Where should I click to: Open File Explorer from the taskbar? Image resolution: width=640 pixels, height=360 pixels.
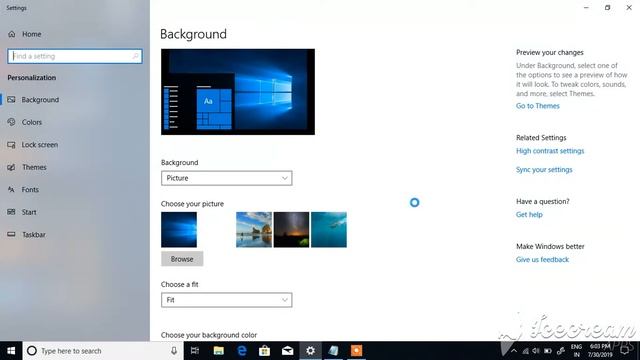pyautogui.click(x=218, y=351)
